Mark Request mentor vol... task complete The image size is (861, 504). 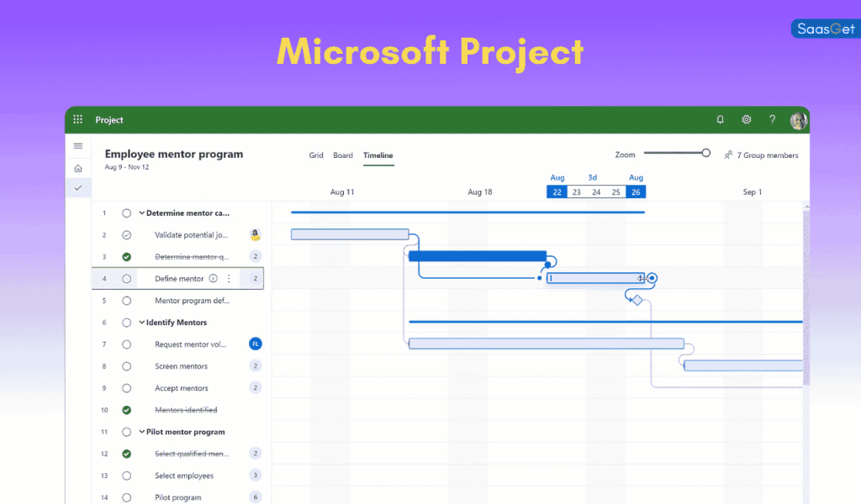[x=126, y=344]
